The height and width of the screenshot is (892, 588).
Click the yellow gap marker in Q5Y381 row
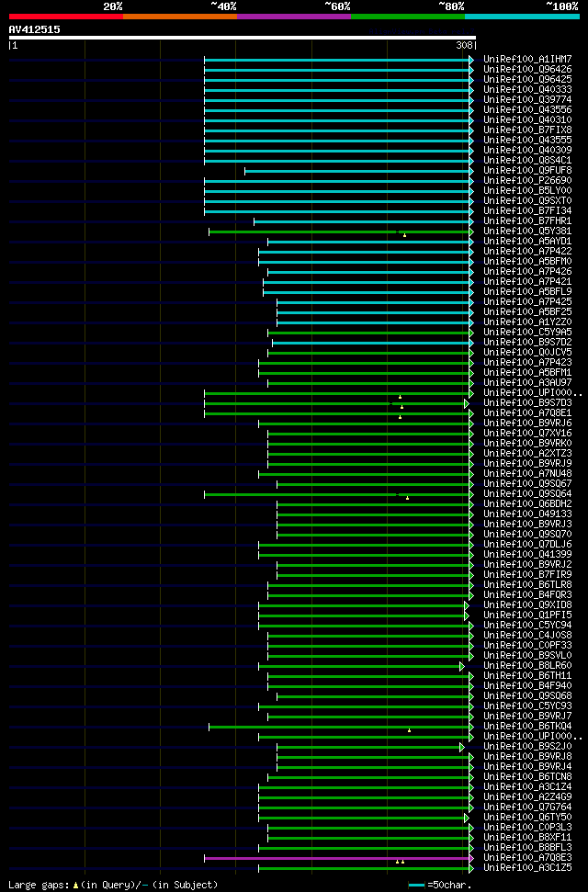pos(405,235)
